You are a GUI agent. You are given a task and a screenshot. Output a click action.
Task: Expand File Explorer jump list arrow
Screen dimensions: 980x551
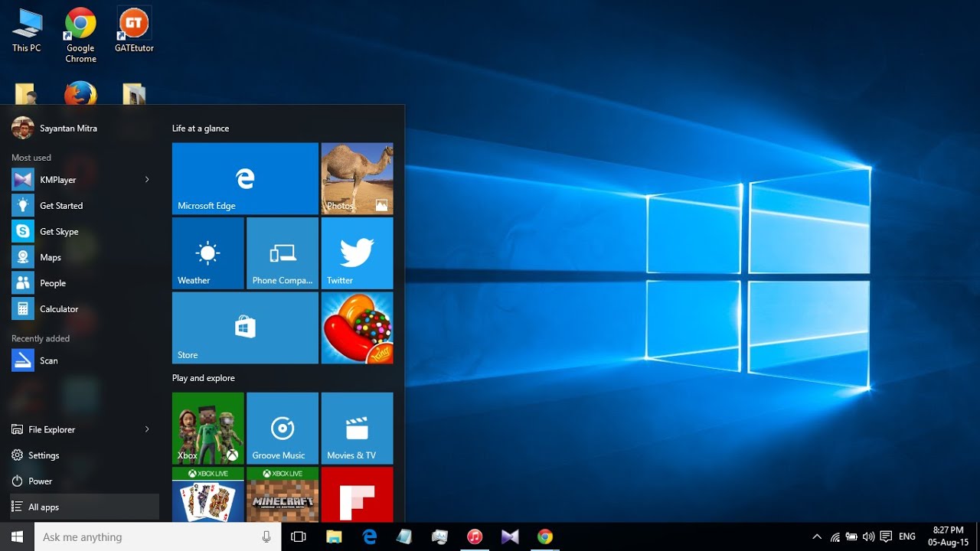point(147,429)
